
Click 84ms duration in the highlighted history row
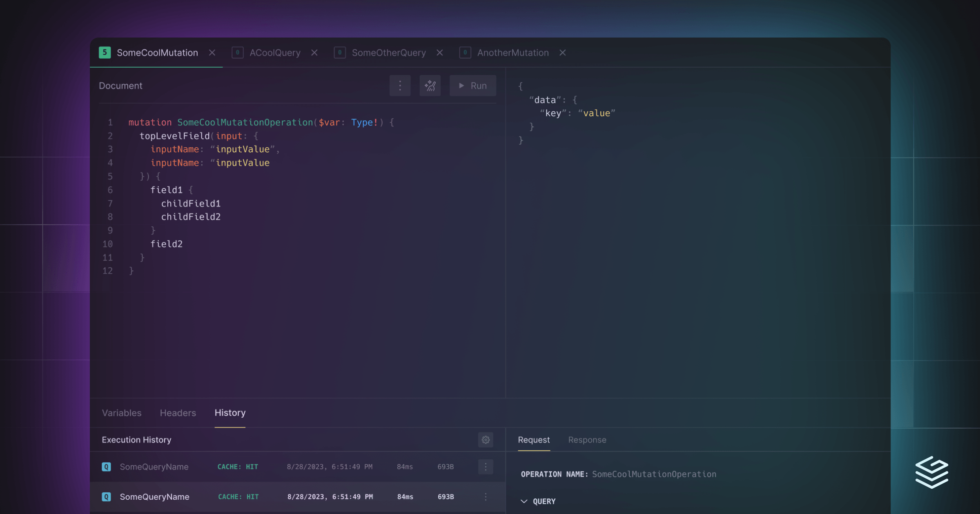(405, 497)
